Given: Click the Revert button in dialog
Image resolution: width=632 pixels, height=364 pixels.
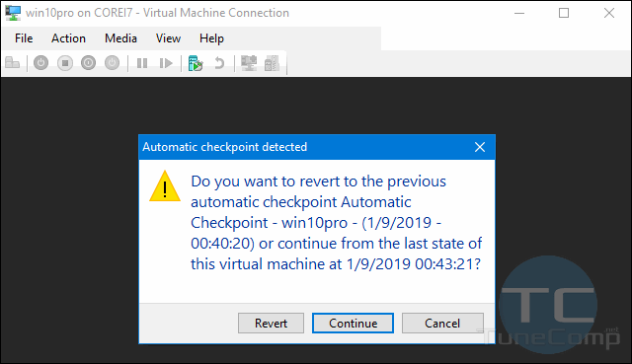Looking at the screenshot, I should coord(271,323).
